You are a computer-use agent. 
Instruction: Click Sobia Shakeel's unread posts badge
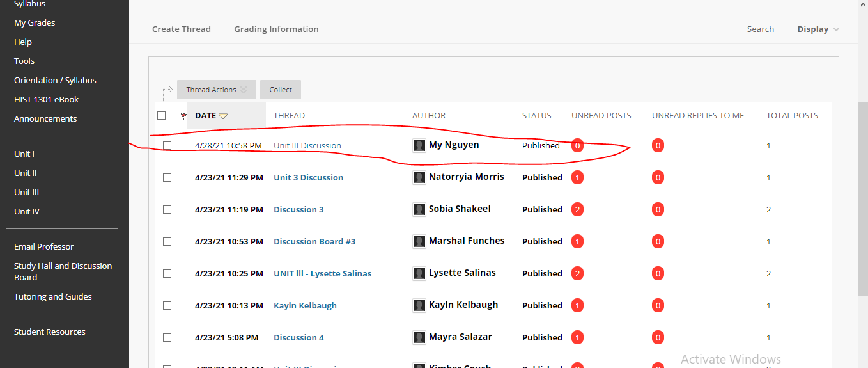point(578,209)
